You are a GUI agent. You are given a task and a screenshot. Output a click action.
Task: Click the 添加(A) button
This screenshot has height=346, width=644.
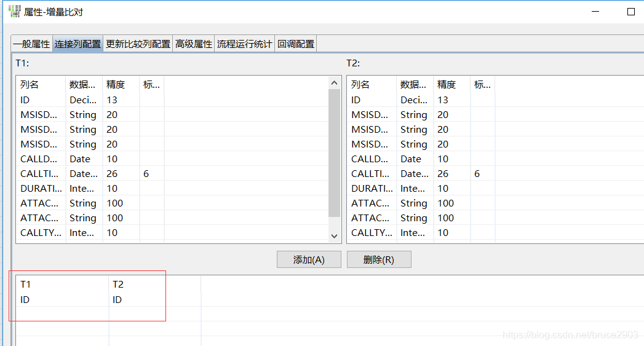[309, 259]
